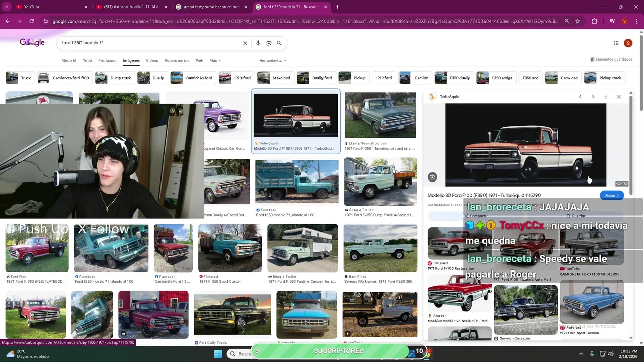Viewport: 644px width, 362px height.
Task: Open more options in the TurboSquid preview
Action: (x=606, y=97)
